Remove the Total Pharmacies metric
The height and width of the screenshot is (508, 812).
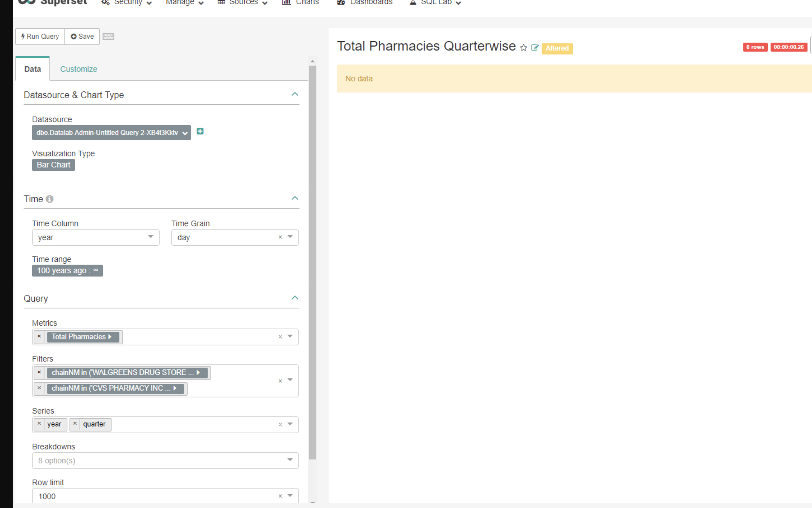point(39,337)
